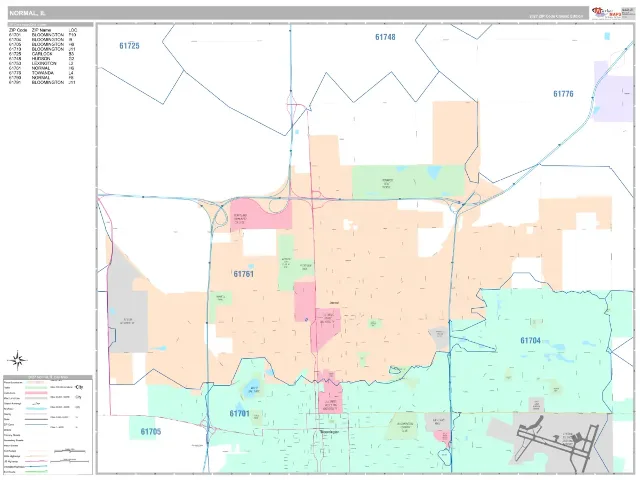Select the CARLOCK row in ZIP index

coord(42,54)
